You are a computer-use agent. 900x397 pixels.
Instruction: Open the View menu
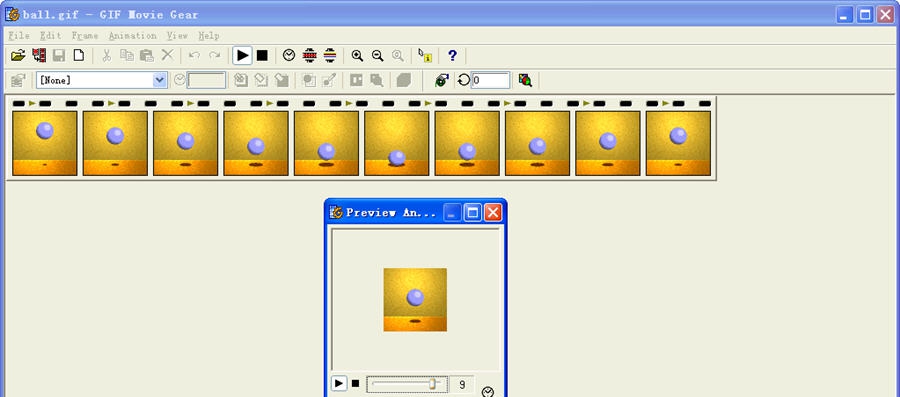coord(177,36)
